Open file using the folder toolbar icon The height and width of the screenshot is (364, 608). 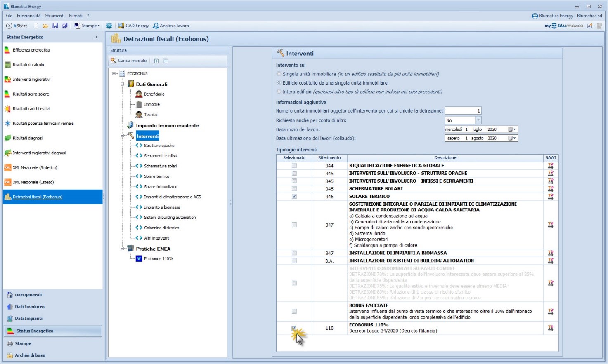[x=45, y=26]
